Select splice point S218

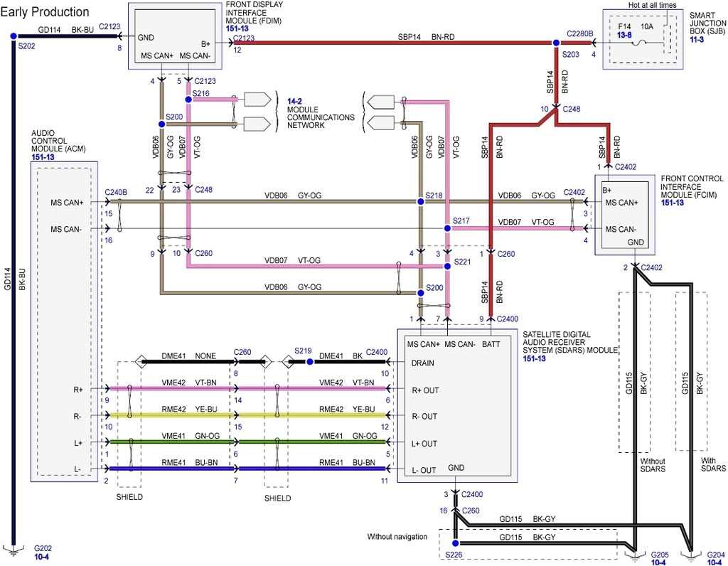point(419,201)
